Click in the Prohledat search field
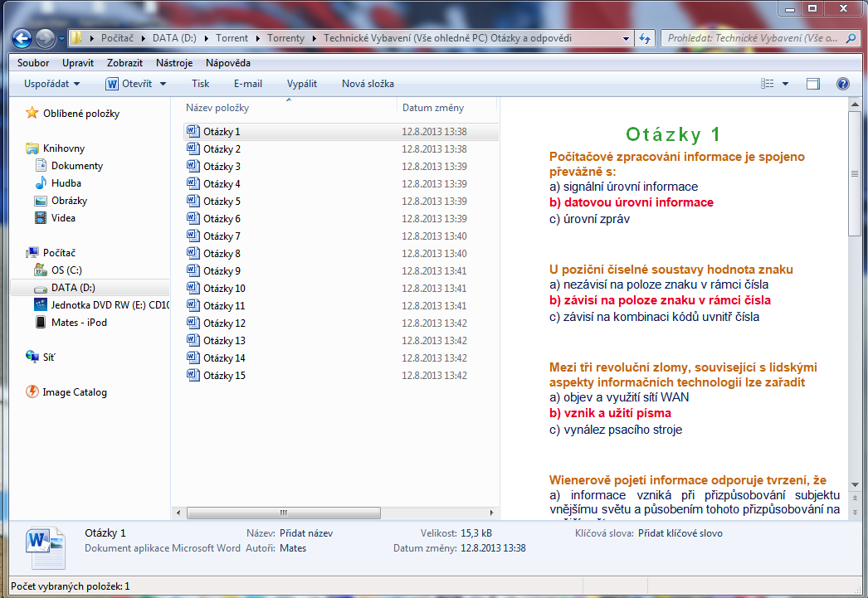 pos(751,38)
